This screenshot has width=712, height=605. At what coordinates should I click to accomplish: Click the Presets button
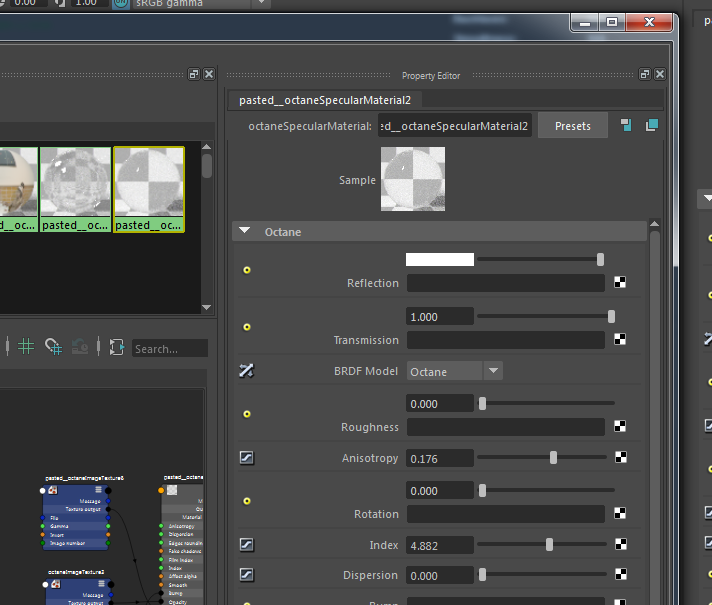[x=573, y=126]
